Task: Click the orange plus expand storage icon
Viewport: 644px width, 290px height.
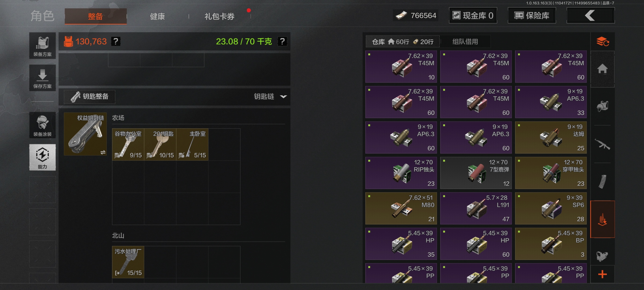Action: (602, 274)
